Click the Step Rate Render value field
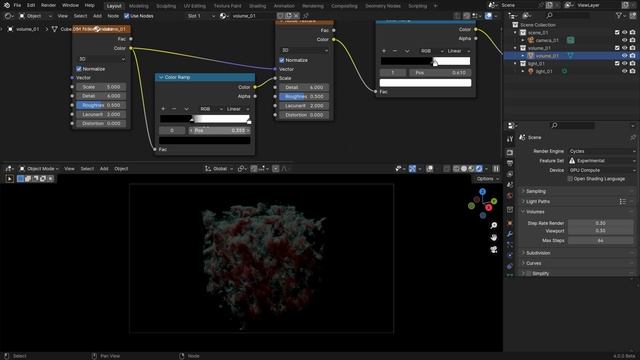The width and height of the screenshot is (640, 360). (x=600, y=223)
